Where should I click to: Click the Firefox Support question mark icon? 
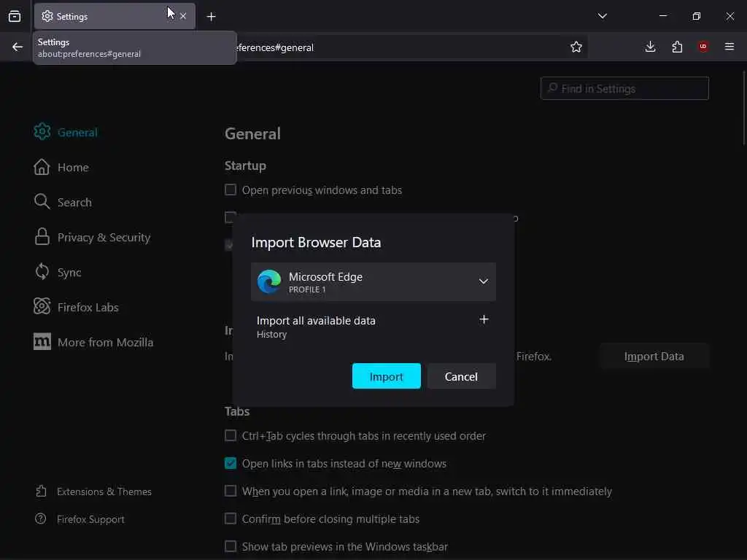pos(41,518)
